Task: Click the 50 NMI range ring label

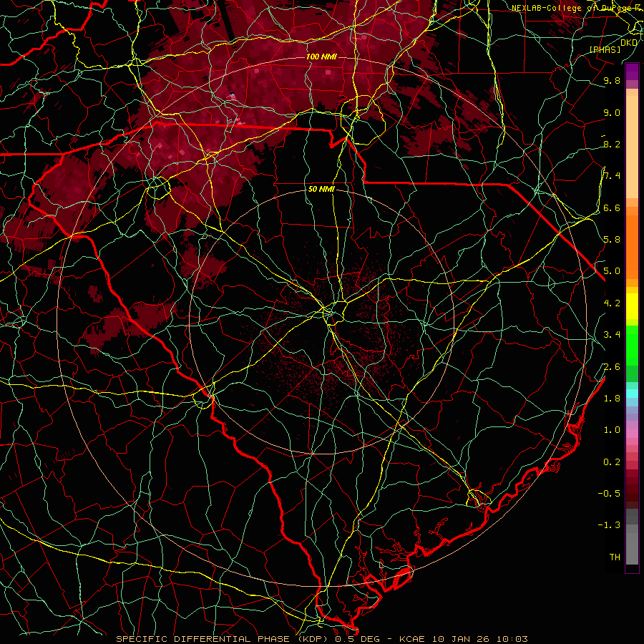Action: pos(321,190)
